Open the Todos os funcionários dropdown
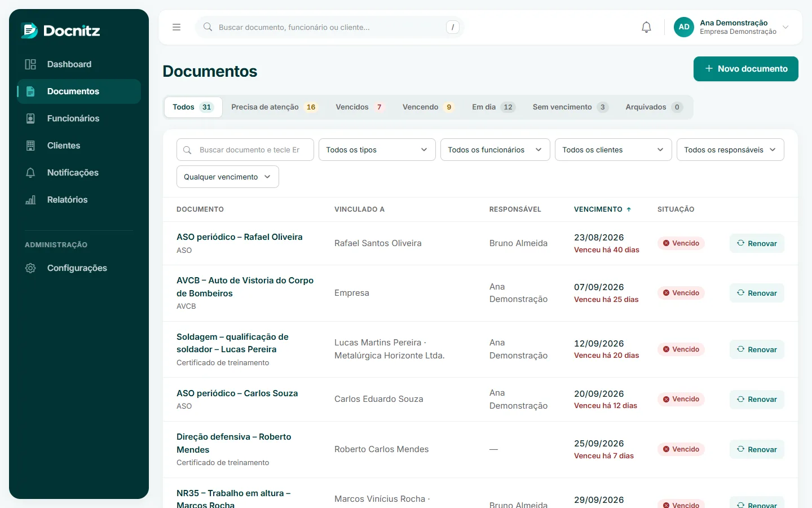 point(495,150)
